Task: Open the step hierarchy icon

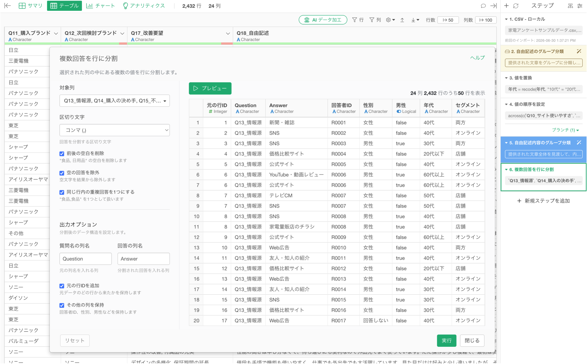Action: (x=570, y=6)
